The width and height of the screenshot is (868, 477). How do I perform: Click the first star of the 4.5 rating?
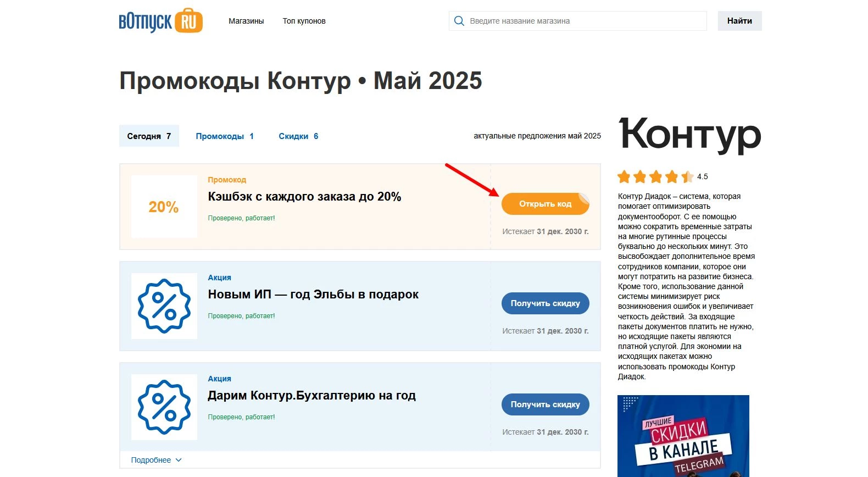624,177
